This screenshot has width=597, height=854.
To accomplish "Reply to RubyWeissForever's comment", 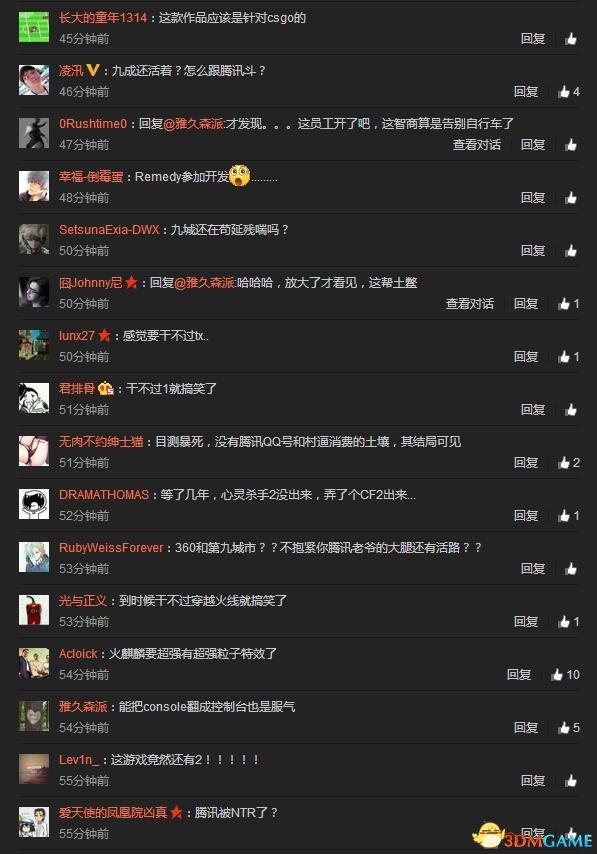I will [533, 569].
